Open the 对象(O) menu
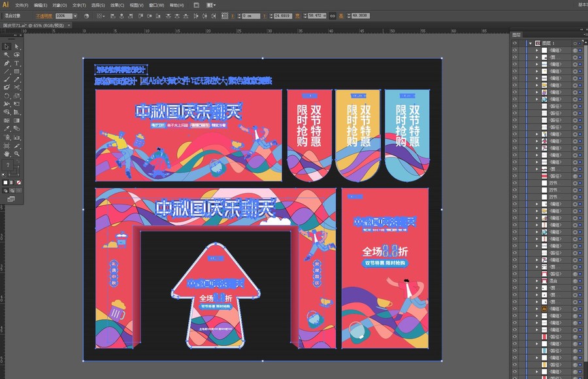The width and height of the screenshot is (588, 379). [x=59, y=5]
